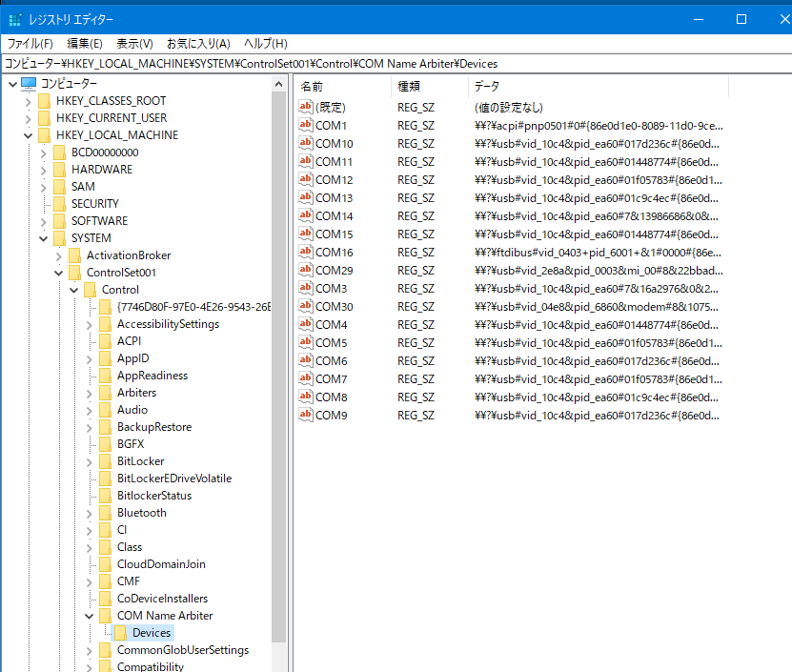Viewport: 792px width, 672px height.
Task: Select the COM14 value name
Action: (334, 215)
